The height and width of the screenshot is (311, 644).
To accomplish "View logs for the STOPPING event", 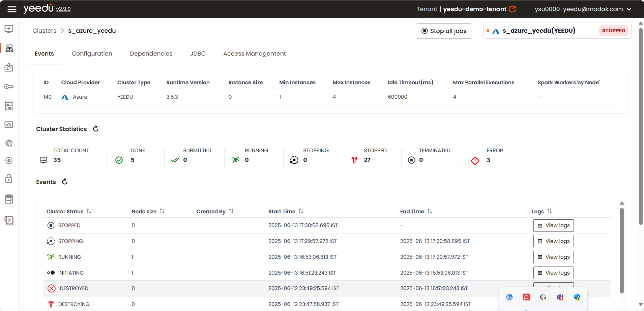I will point(554,241).
